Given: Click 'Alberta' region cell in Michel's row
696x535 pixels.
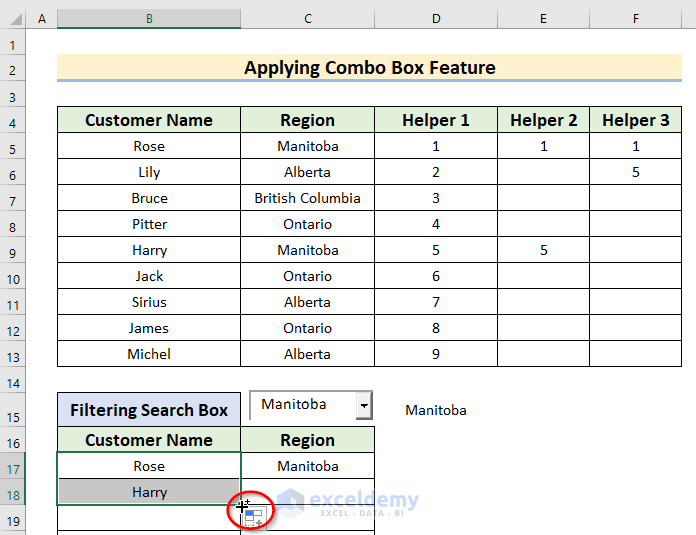Looking at the screenshot, I should pyautogui.click(x=308, y=354).
